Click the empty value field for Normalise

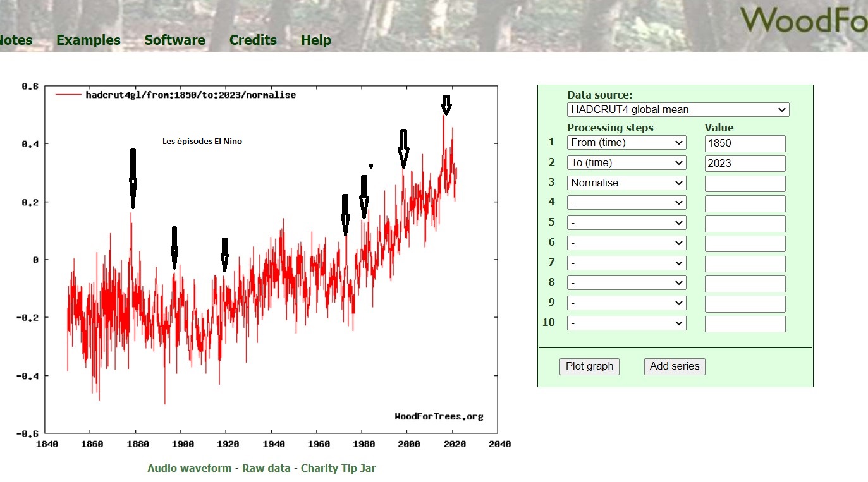745,184
